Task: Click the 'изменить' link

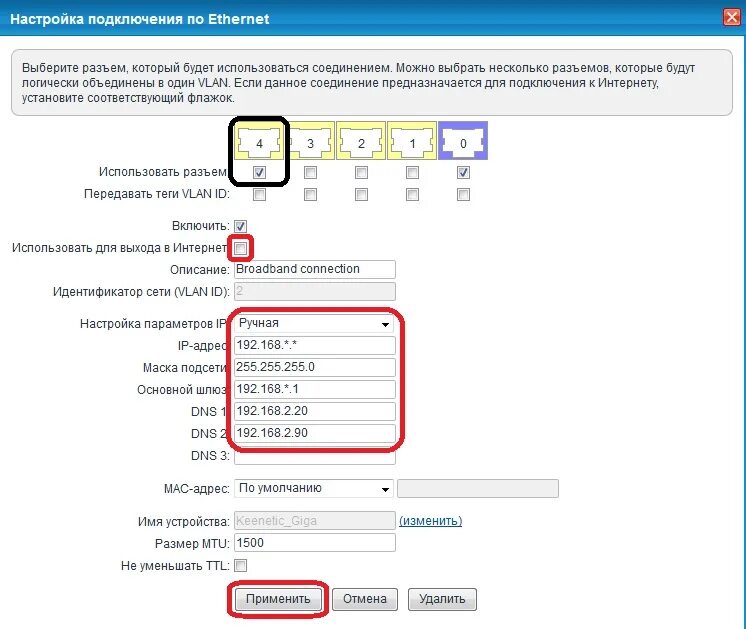Action: point(431,521)
